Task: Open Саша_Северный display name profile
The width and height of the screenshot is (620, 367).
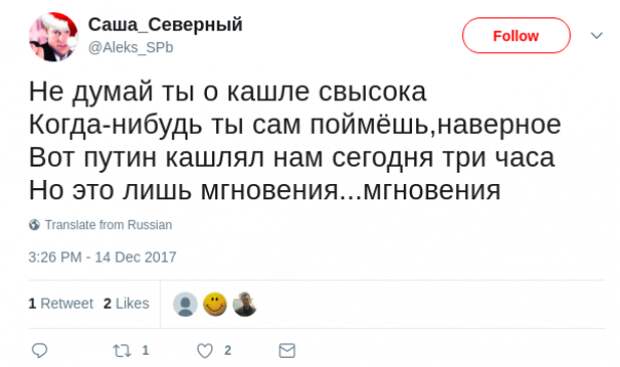Action: [x=165, y=25]
